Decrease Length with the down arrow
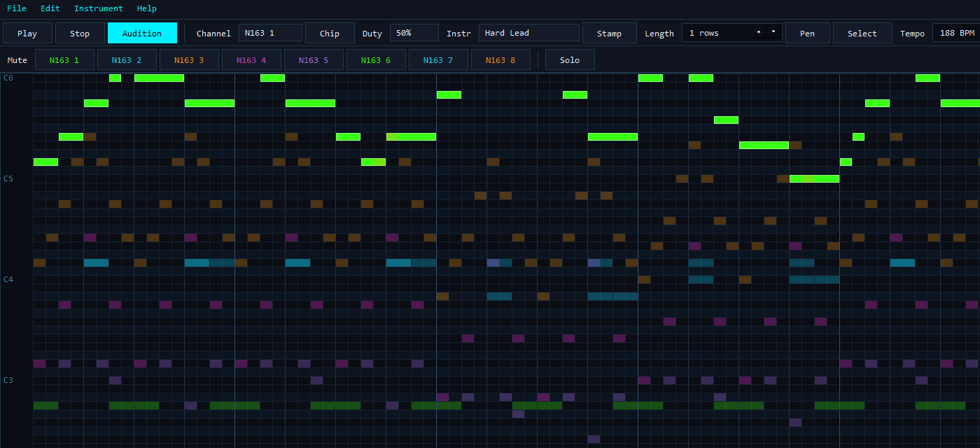 click(773, 33)
